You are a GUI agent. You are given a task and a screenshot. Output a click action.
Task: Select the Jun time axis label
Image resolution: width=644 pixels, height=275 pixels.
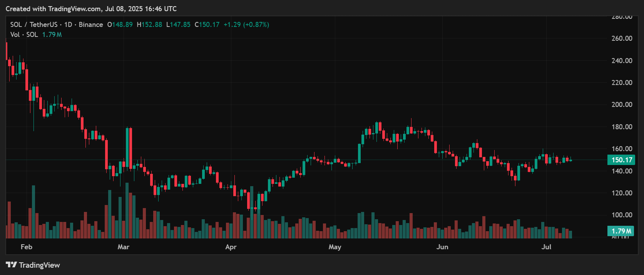442,247
